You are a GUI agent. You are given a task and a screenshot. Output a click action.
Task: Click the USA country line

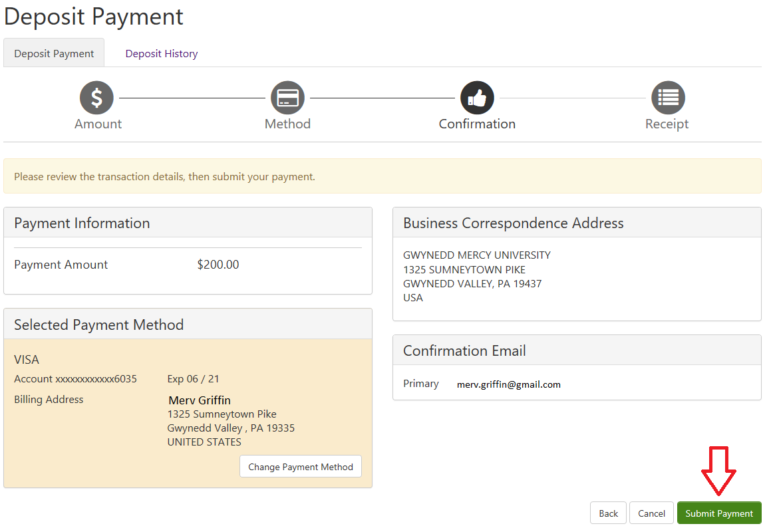tap(413, 298)
